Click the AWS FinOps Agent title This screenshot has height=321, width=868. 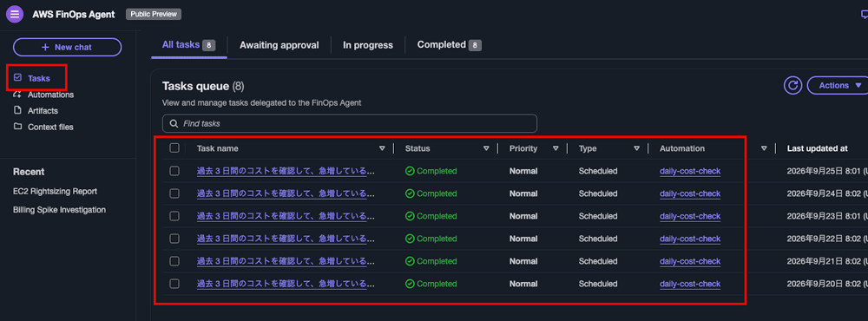click(x=74, y=15)
